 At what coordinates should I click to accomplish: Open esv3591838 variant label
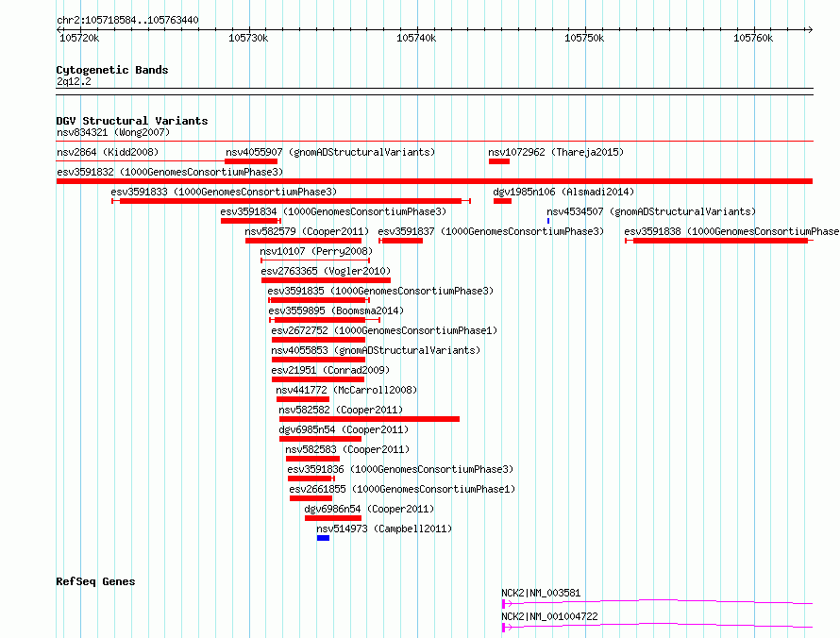click(x=731, y=231)
